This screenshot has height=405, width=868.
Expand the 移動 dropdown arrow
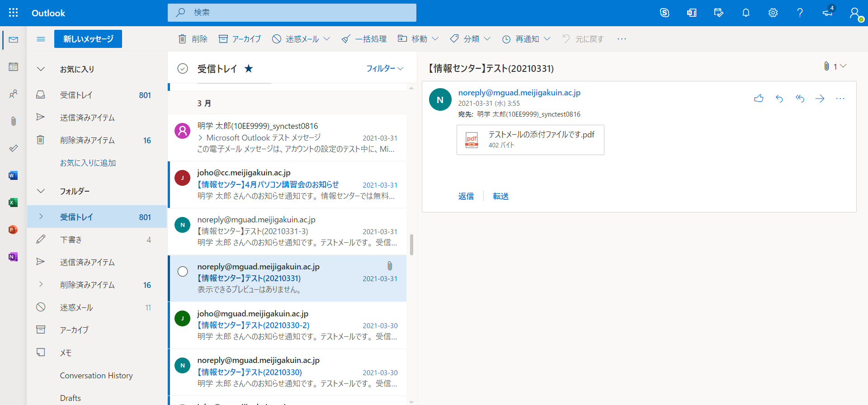click(435, 39)
